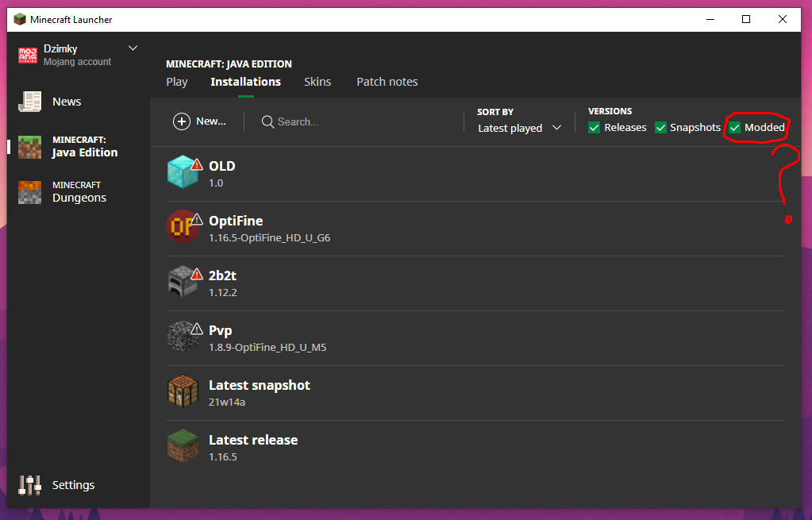Viewport: 812px width, 520px height.
Task: Minimize the Minecraft Launcher window
Action: click(710, 20)
